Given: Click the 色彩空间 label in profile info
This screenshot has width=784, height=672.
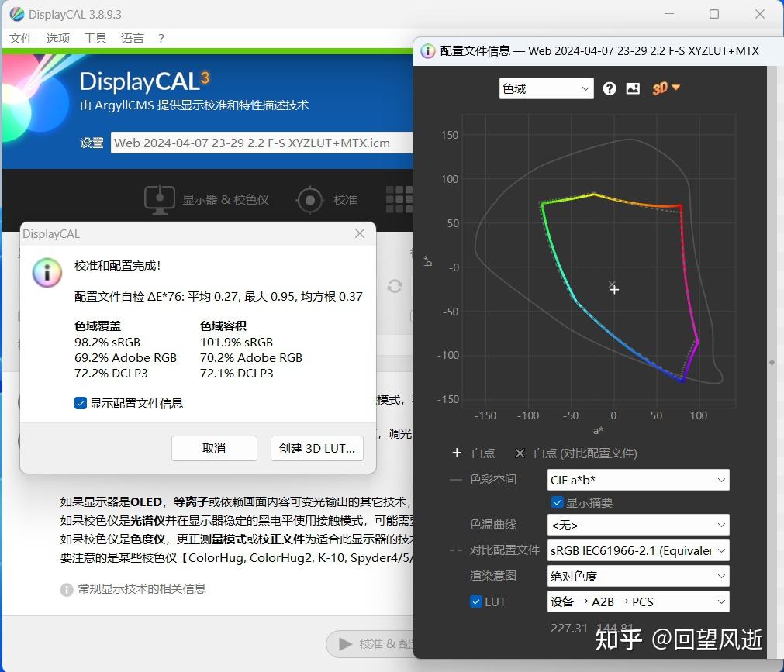Looking at the screenshot, I should 493,480.
